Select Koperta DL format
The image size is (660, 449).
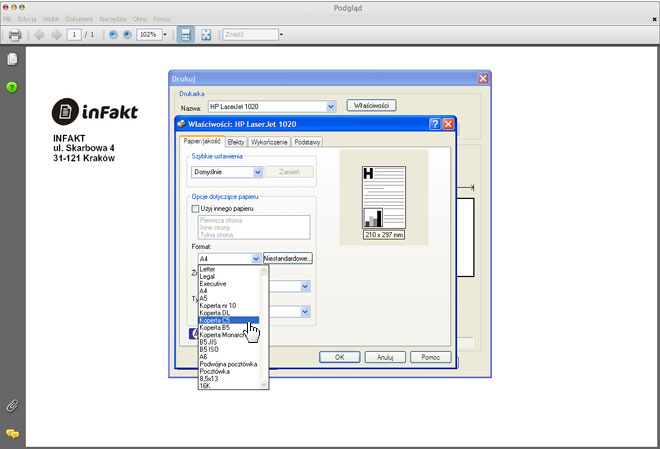[x=229, y=313]
